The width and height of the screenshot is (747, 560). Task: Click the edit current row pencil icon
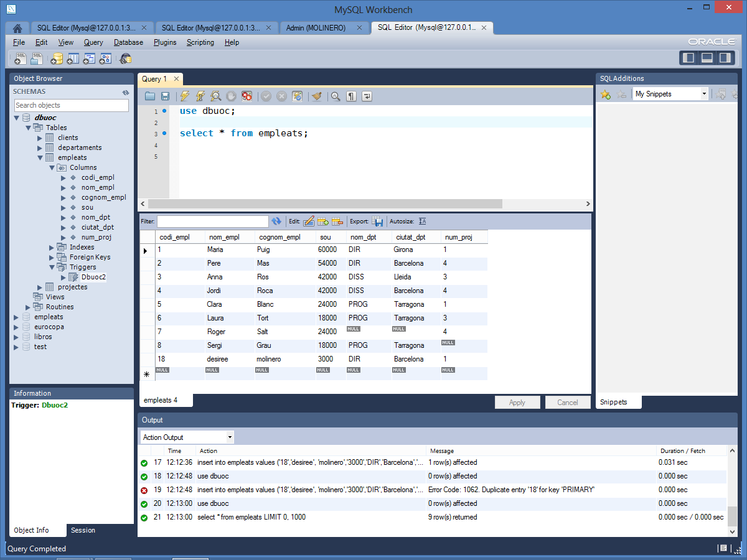click(x=309, y=221)
